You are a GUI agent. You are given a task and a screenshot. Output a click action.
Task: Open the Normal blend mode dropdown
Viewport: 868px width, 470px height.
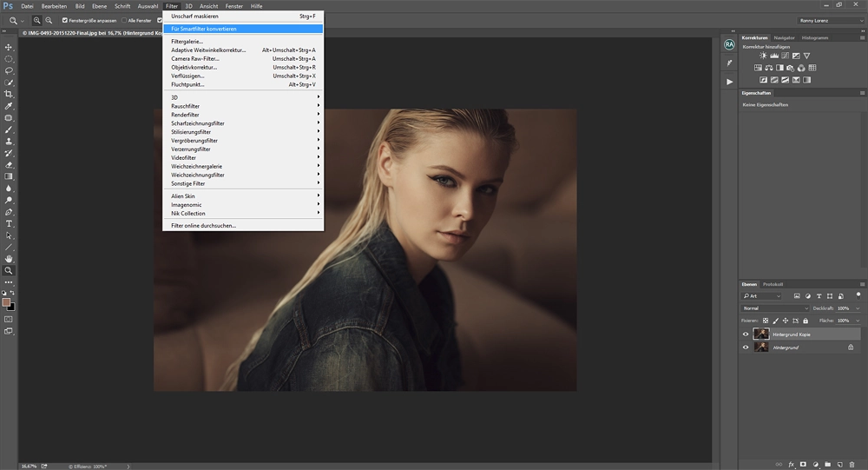click(x=775, y=308)
